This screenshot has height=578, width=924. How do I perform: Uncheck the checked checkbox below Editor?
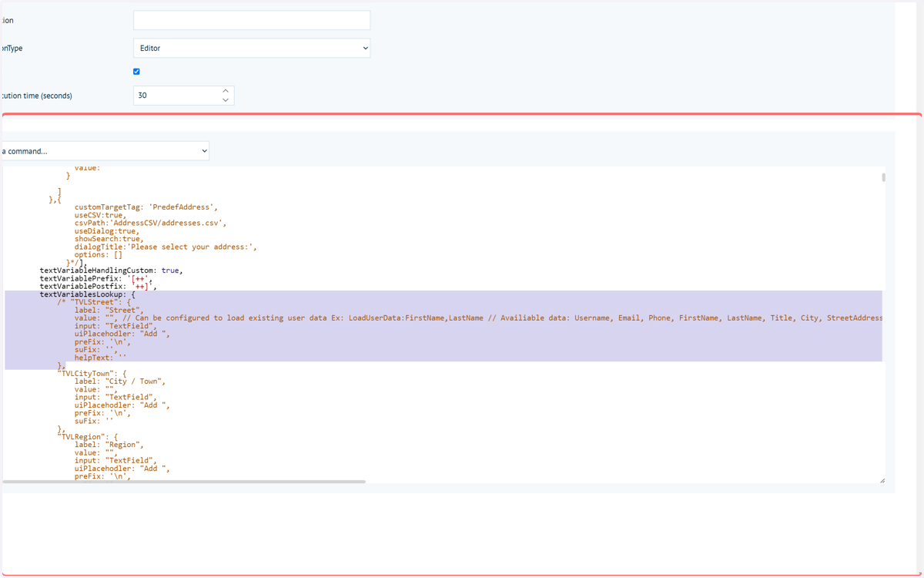[x=136, y=72]
